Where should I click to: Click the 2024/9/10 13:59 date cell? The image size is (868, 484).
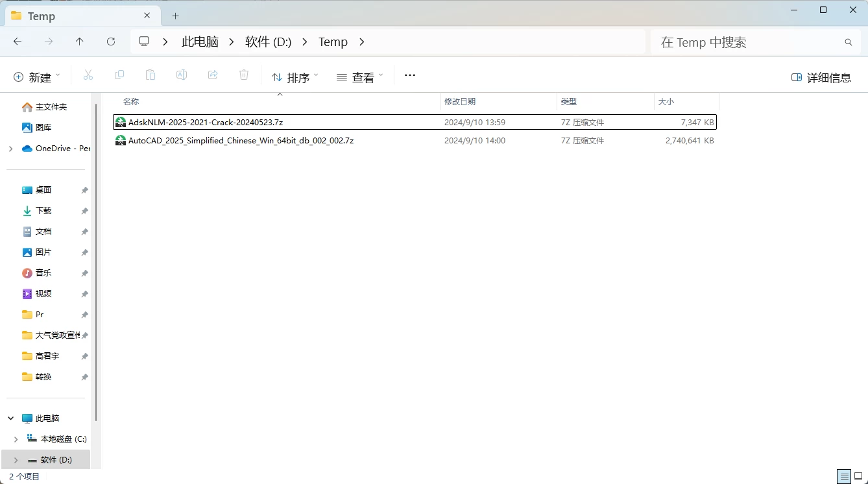click(475, 122)
